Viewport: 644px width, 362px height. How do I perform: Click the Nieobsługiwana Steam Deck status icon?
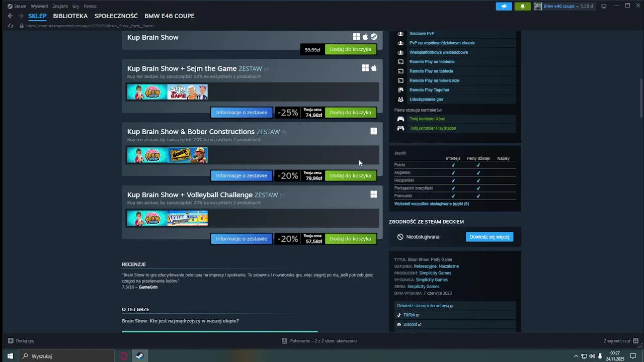(x=400, y=237)
